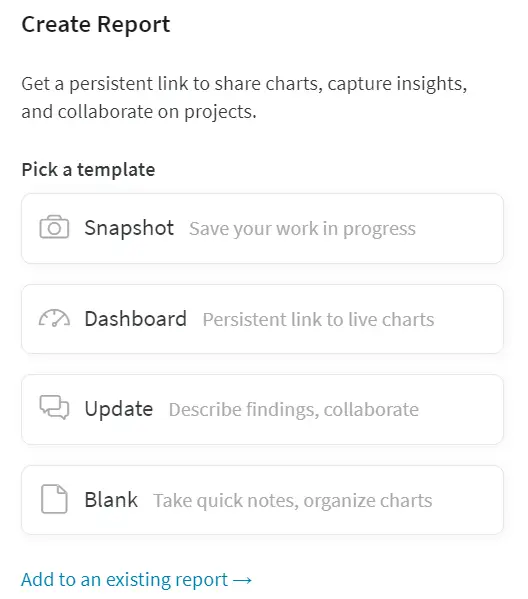The image size is (528, 599).
Task: Click the 'Blank' title text
Action: point(111,500)
